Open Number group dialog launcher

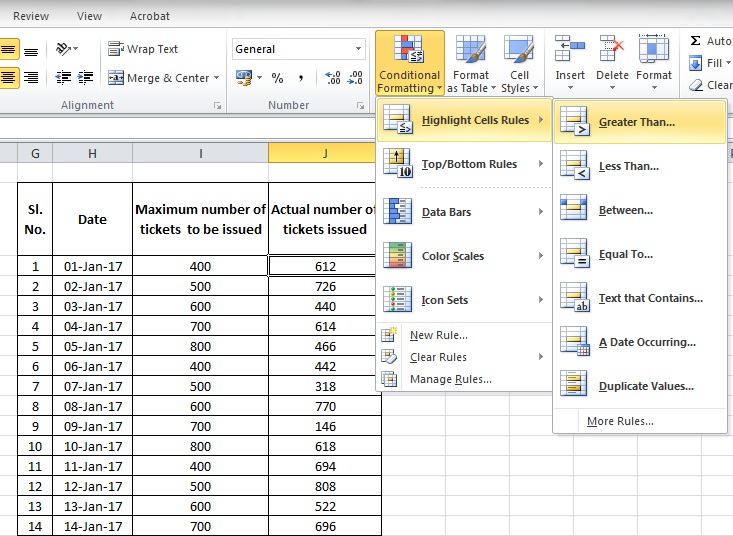[360, 106]
